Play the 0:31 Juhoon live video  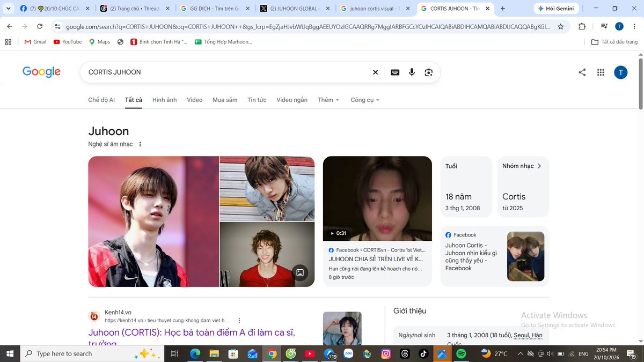click(377, 198)
